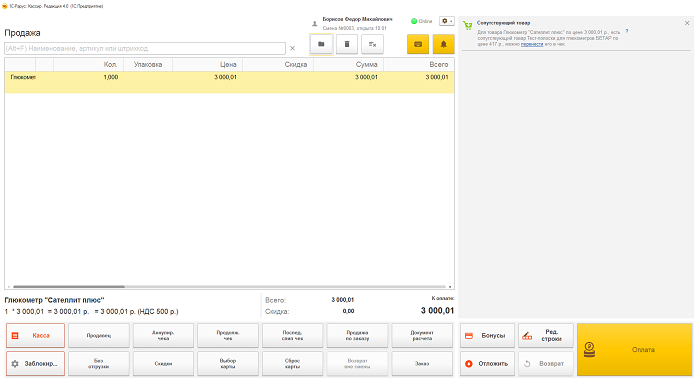Click the 3 000,01 cell under Всего column

(x=437, y=77)
